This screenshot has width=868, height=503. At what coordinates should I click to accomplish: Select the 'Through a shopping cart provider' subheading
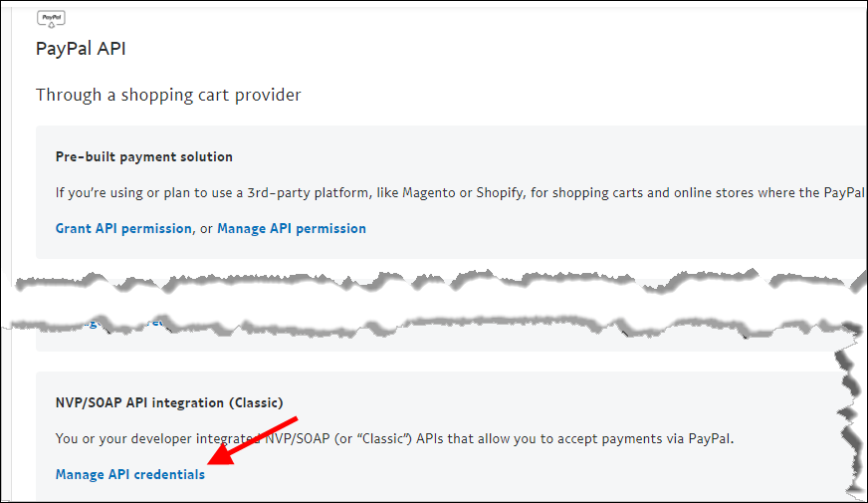[x=168, y=95]
